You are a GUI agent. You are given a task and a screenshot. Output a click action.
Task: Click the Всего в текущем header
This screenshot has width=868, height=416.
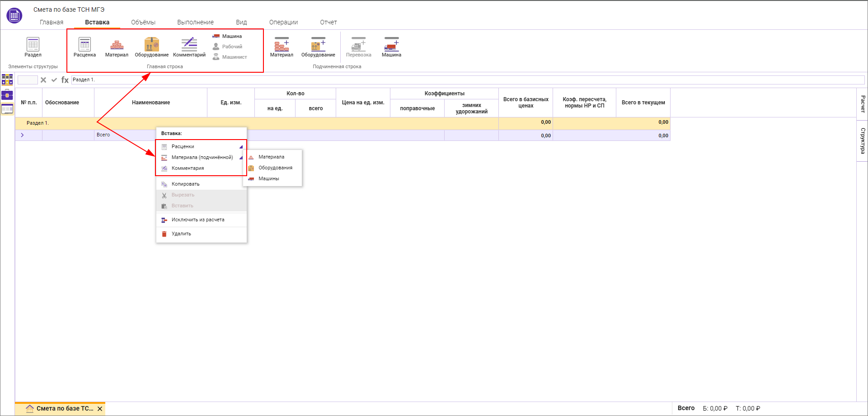(x=643, y=103)
